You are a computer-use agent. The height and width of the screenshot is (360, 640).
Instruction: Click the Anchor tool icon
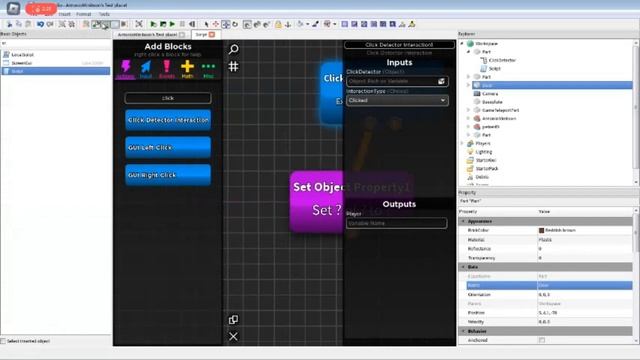[x=288, y=24]
